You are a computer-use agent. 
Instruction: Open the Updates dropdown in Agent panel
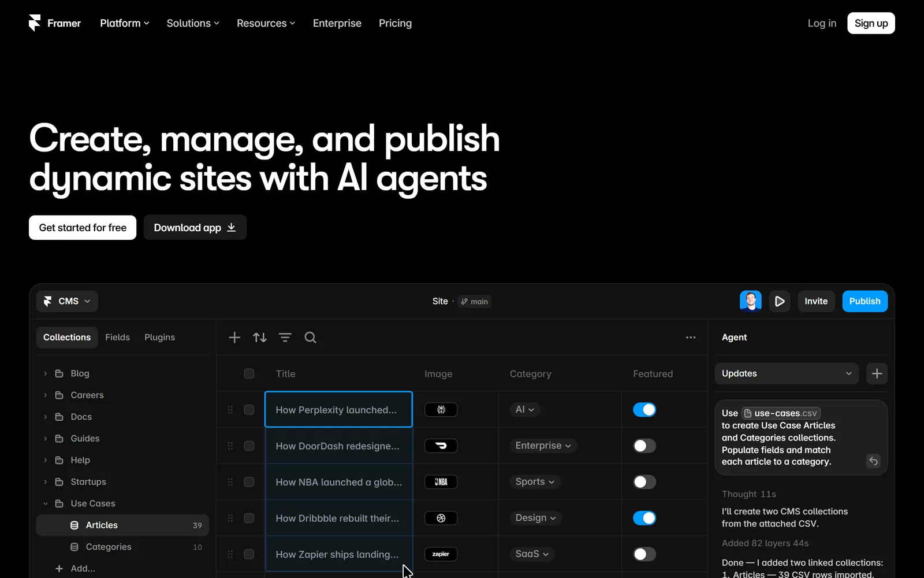click(x=787, y=373)
